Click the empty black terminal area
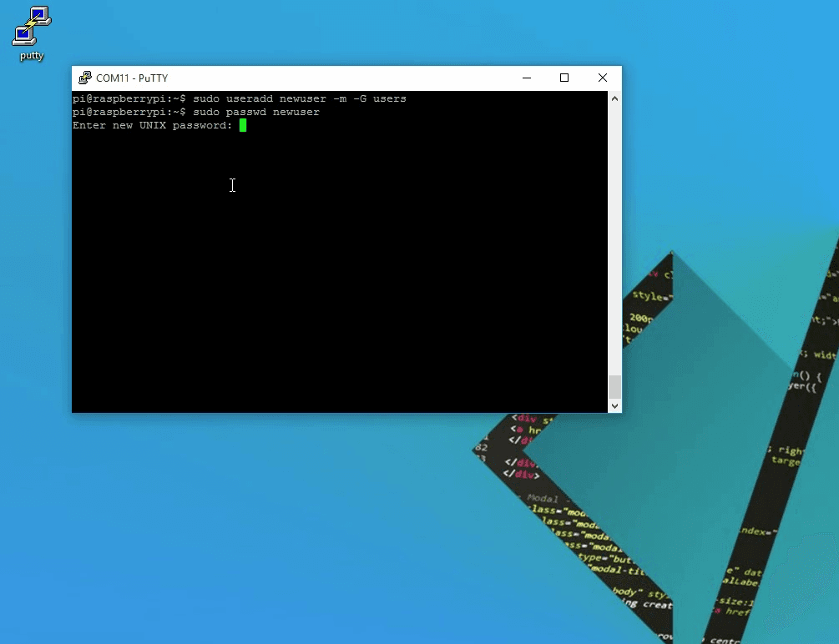Viewport: 839px width, 644px height. [334, 275]
